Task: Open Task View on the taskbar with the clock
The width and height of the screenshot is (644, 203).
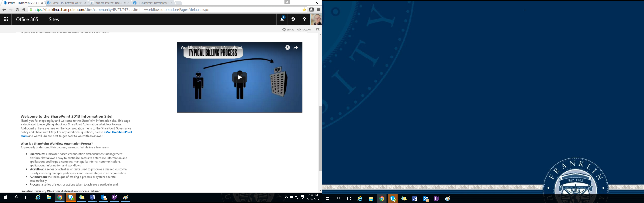Action: pos(27,197)
